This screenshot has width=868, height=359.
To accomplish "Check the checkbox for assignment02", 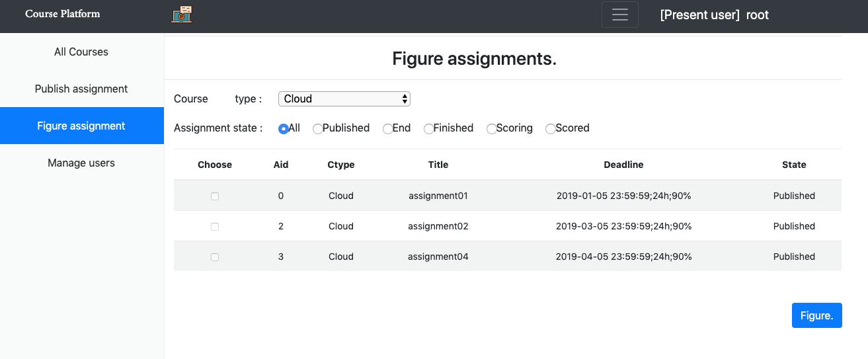I will tap(215, 227).
